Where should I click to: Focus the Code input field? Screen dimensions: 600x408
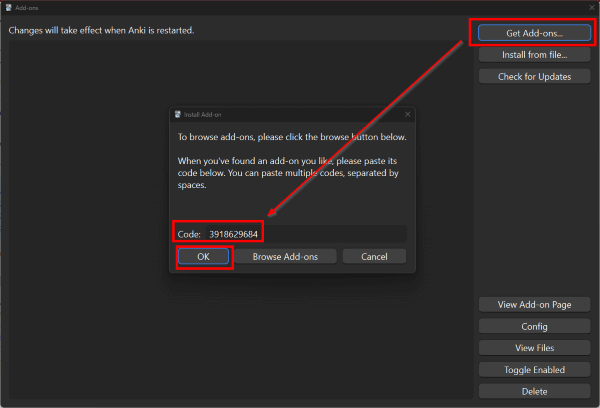point(306,234)
